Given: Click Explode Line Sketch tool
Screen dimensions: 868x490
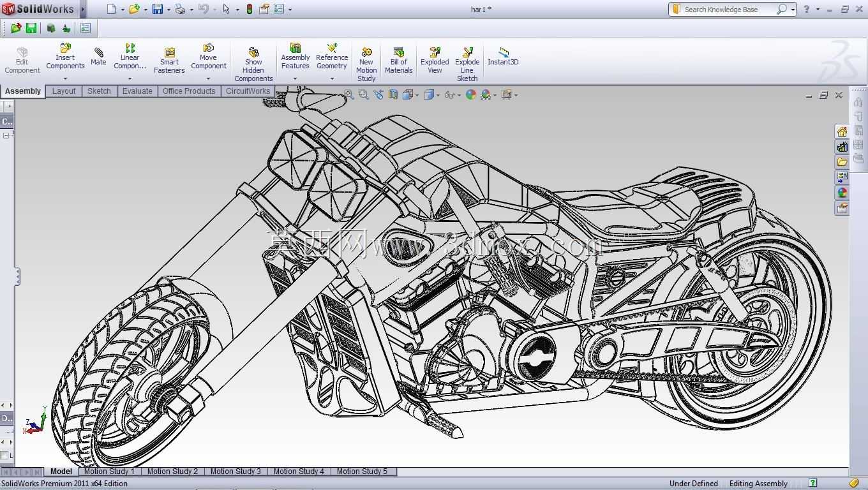Looking at the screenshot, I should [467, 64].
